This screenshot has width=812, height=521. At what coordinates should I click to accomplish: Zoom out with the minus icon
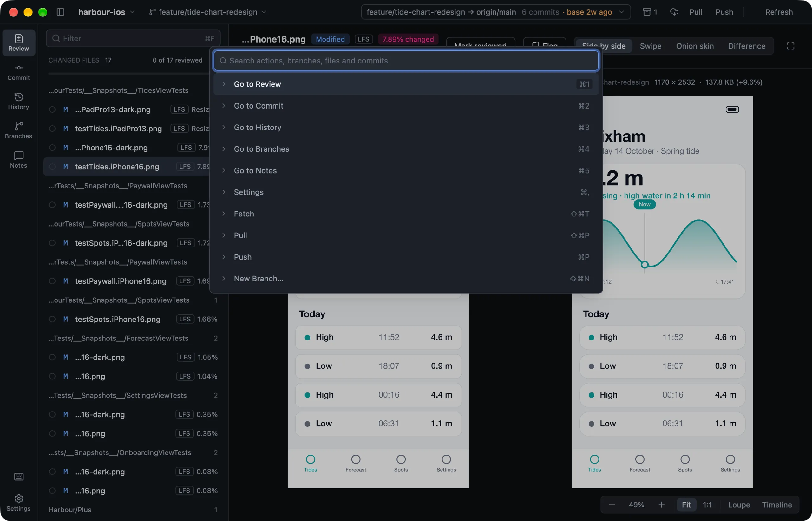coord(612,505)
